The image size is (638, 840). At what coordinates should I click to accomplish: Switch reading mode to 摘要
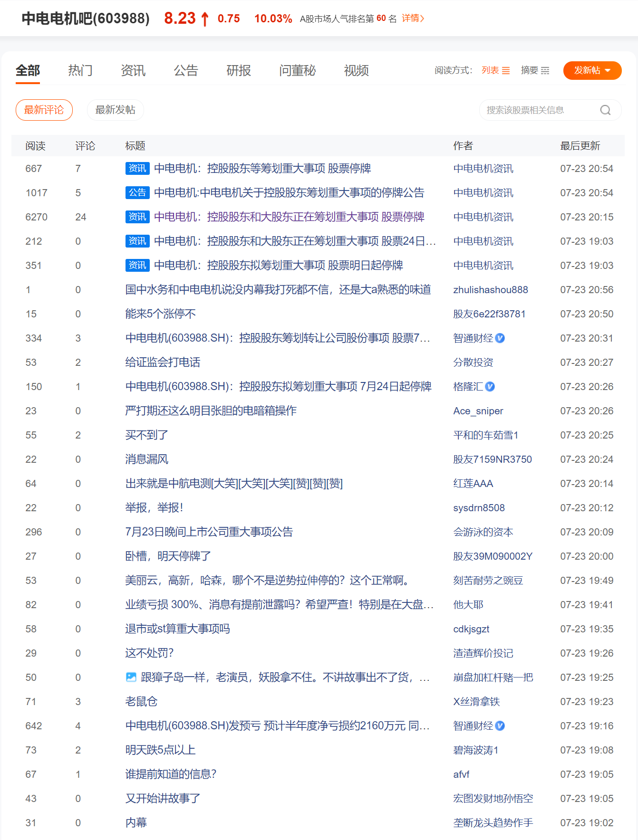(x=535, y=70)
